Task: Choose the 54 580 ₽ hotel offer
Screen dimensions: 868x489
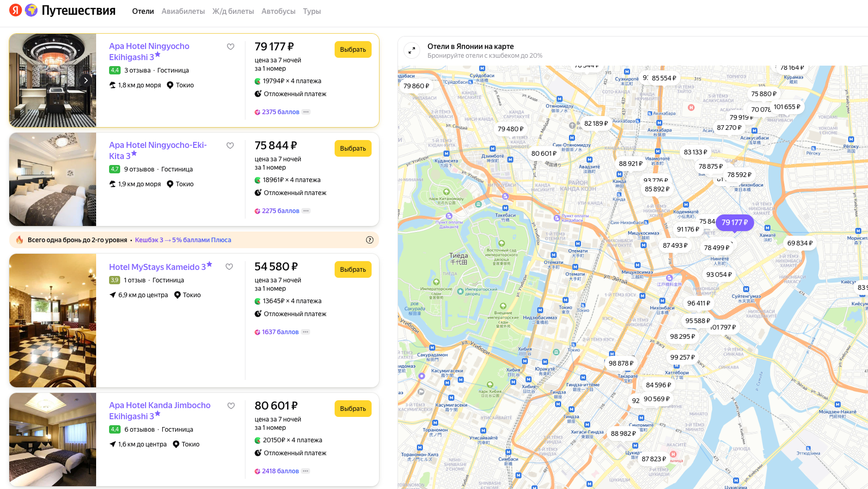Action: (x=353, y=269)
